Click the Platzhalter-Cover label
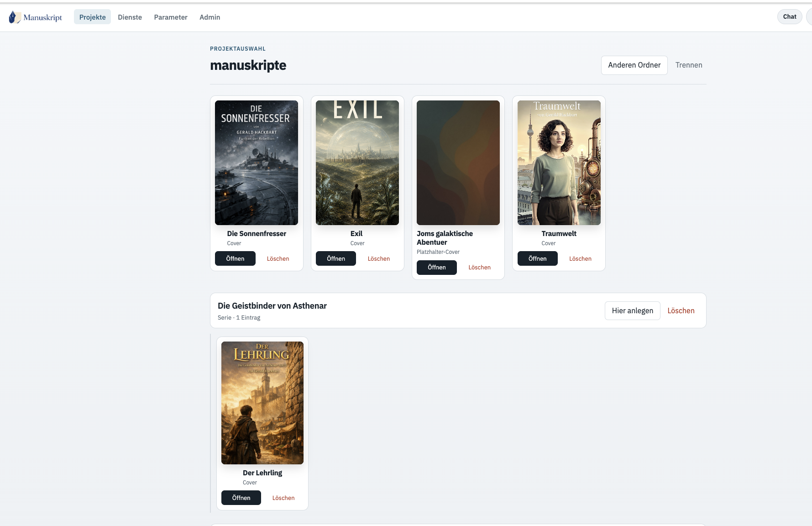The image size is (812, 526). [x=438, y=252]
